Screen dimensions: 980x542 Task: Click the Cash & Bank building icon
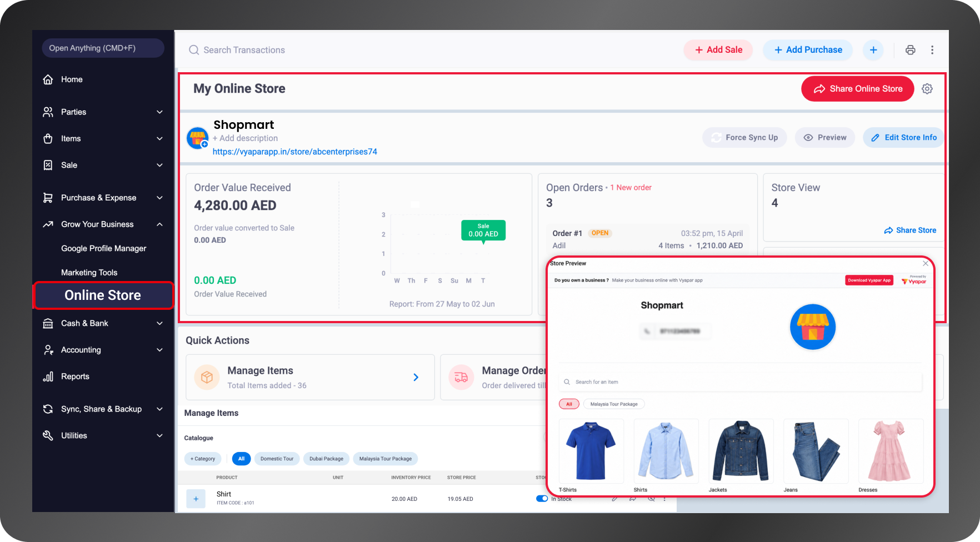[x=48, y=323]
